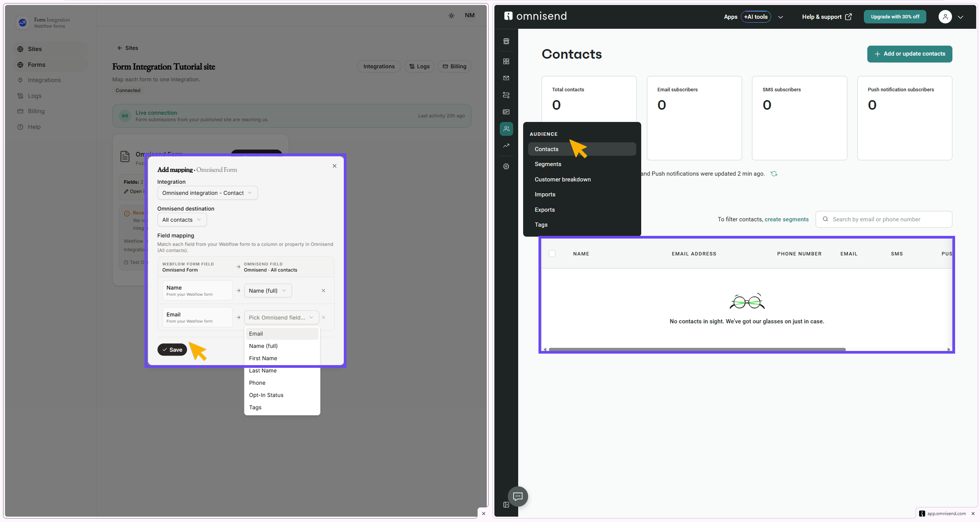Open the Help & support link
Image resolution: width=980 pixels, height=522 pixels.
827,17
